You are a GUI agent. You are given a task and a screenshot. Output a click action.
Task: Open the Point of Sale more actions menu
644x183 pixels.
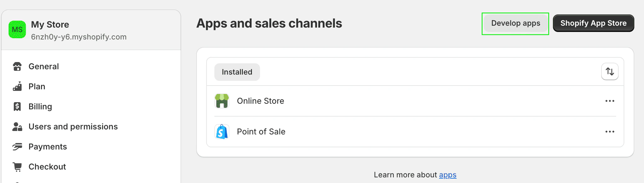[610, 132]
